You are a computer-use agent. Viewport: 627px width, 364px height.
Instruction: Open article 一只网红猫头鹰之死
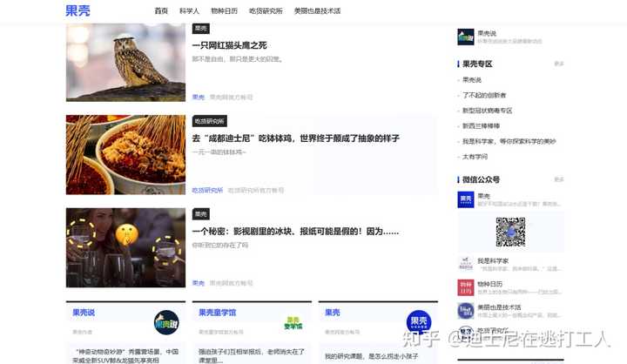click(x=230, y=45)
